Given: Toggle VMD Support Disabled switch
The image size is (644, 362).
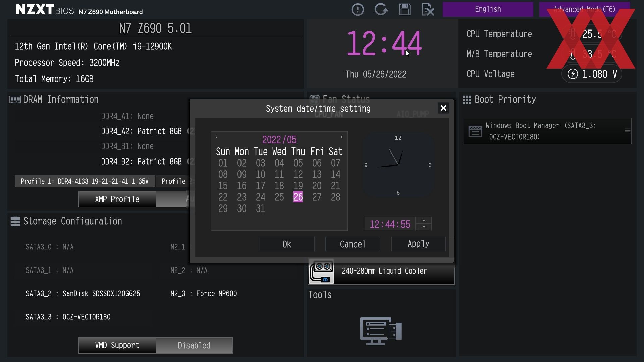Looking at the screenshot, I should tap(194, 345).
